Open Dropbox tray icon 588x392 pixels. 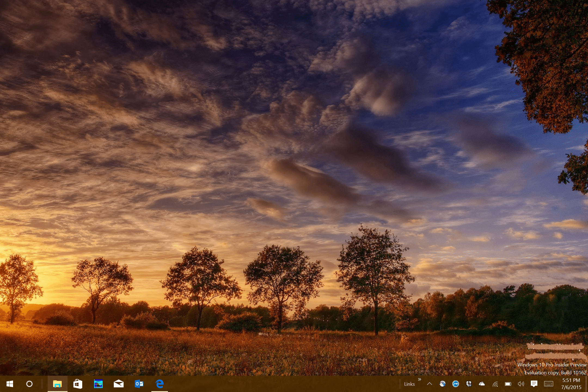point(469,384)
